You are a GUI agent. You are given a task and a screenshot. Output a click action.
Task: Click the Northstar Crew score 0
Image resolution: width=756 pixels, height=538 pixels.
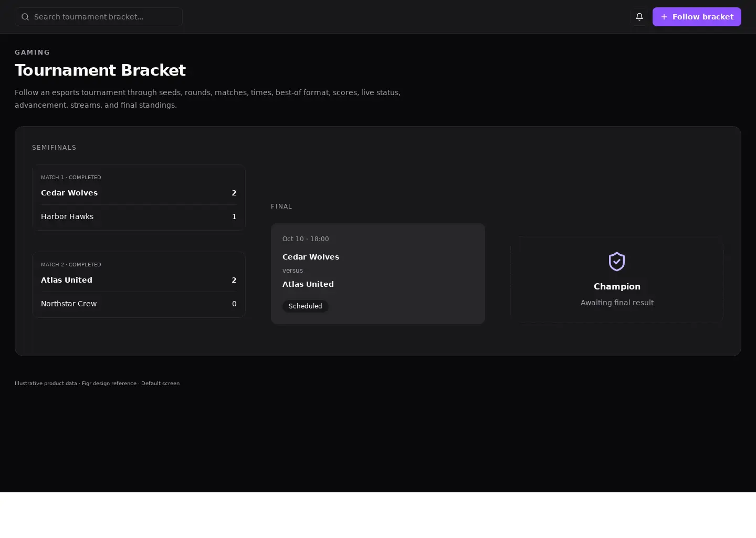click(x=234, y=304)
